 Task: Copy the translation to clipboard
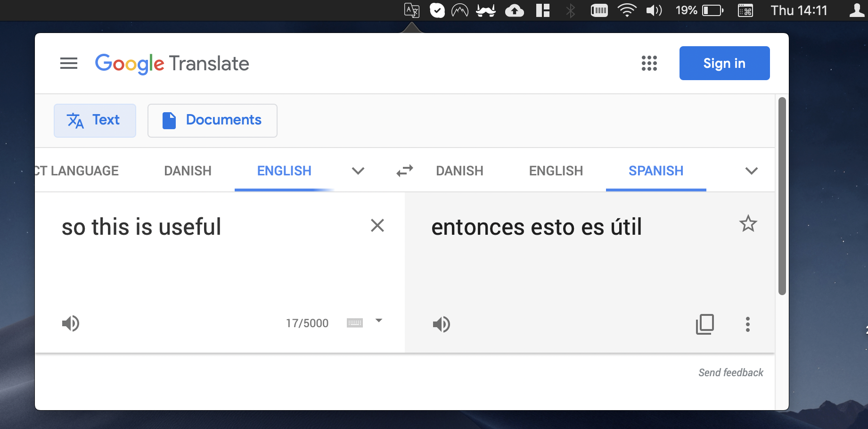[x=705, y=324]
